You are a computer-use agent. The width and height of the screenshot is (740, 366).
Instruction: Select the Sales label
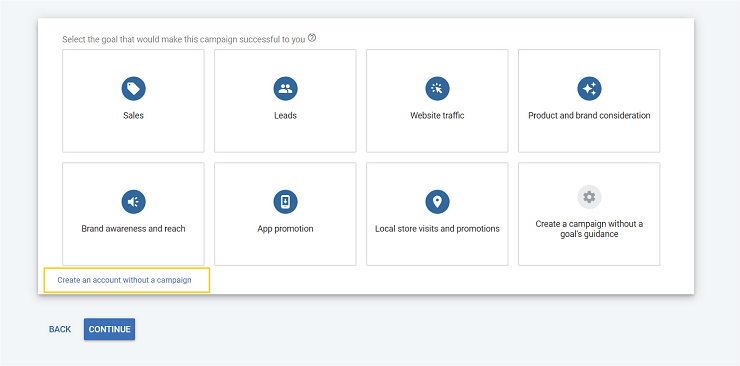pyautogui.click(x=134, y=116)
